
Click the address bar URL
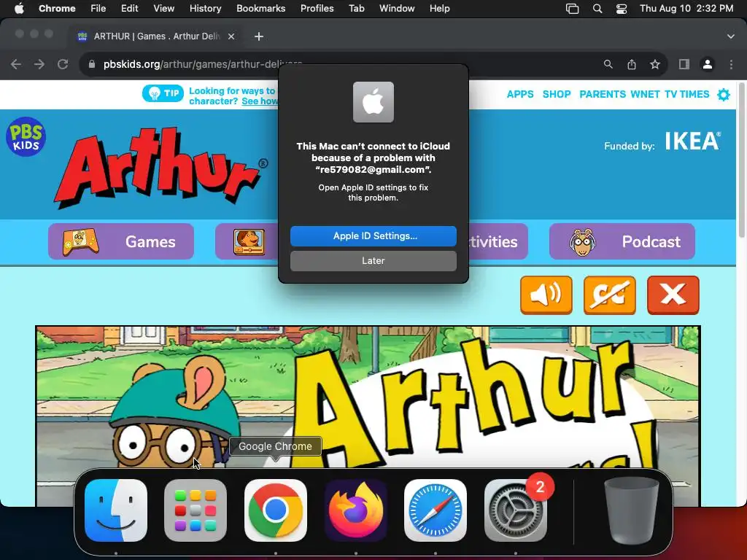(x=203, y=64)
